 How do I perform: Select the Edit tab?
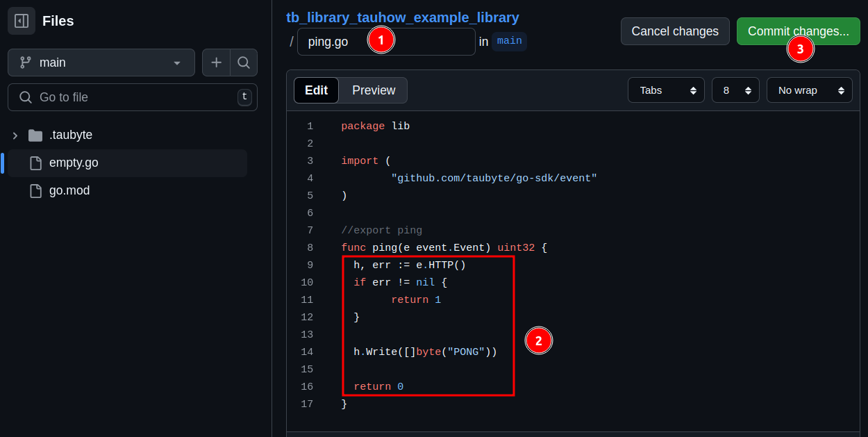tap(316, 90)
